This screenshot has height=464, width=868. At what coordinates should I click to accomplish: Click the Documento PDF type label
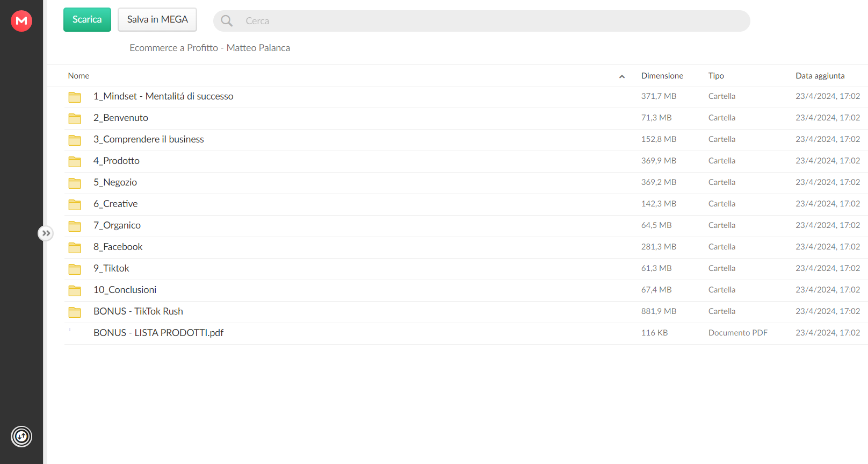738,333
